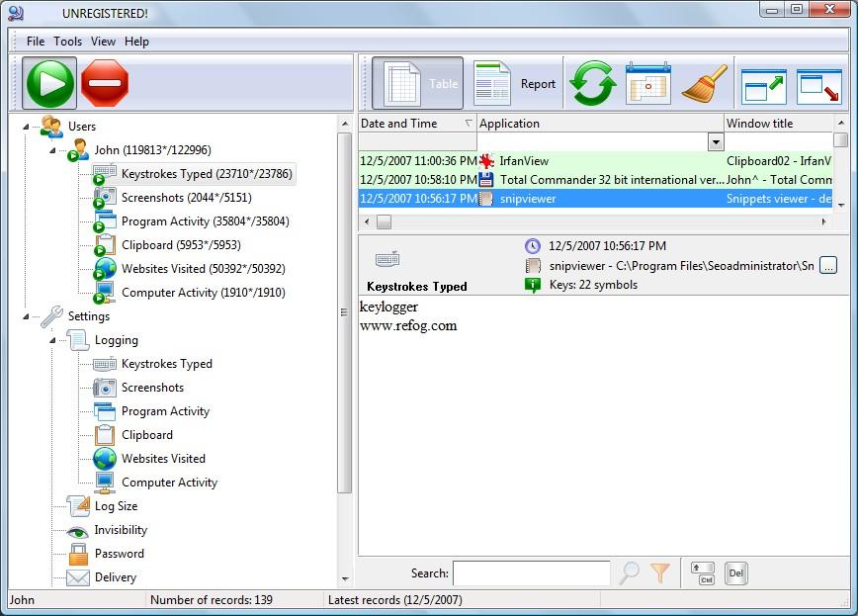The height and width of the screenshot is (616, 858).
Task: Open Program Activity under Logging settings
Action: 165,411
